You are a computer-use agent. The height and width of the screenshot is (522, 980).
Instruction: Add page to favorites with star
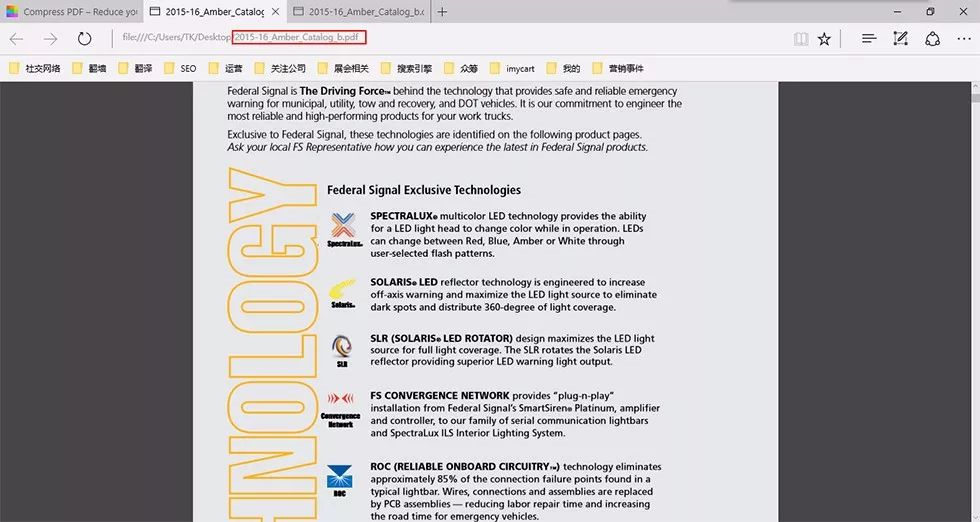point(824,39)
